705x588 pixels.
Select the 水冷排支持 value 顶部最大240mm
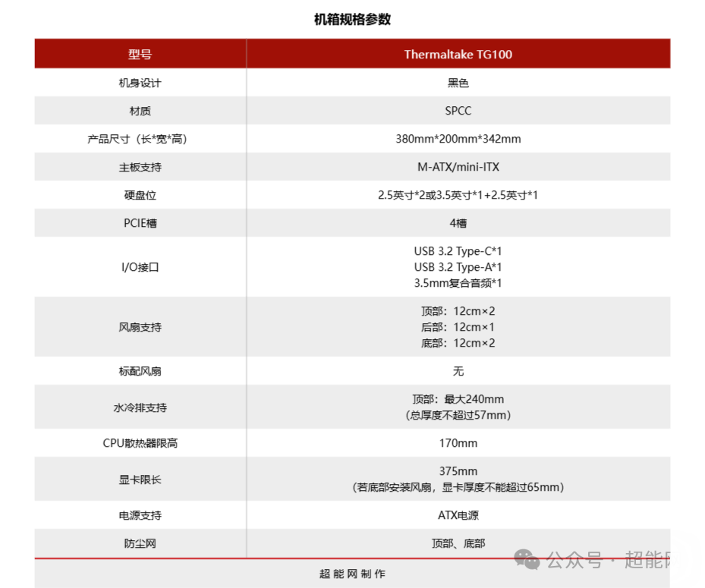[x=457, y=398]
